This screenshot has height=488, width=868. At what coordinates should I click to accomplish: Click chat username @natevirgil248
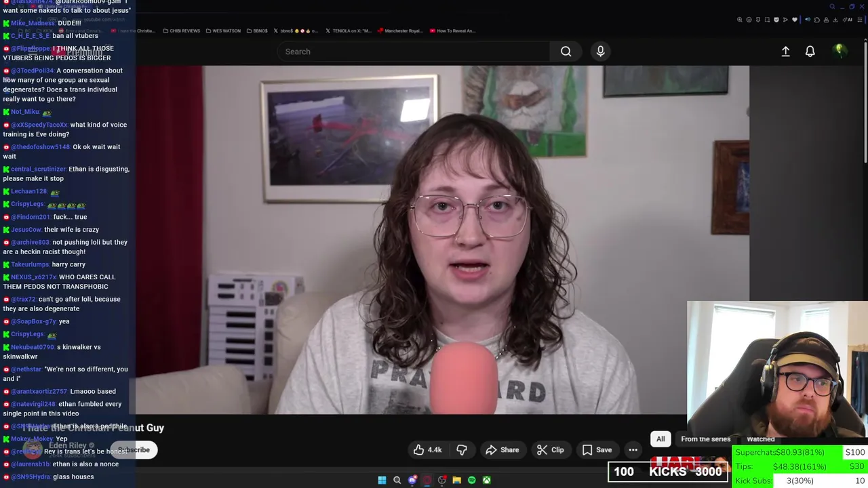[33, 404]
